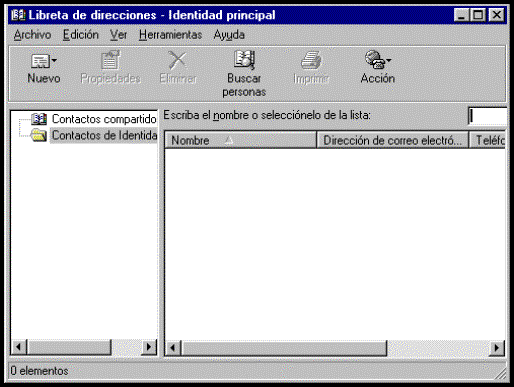Open the Ayuda menu
This screenshot has width=514, height=387.
[229, 35]
